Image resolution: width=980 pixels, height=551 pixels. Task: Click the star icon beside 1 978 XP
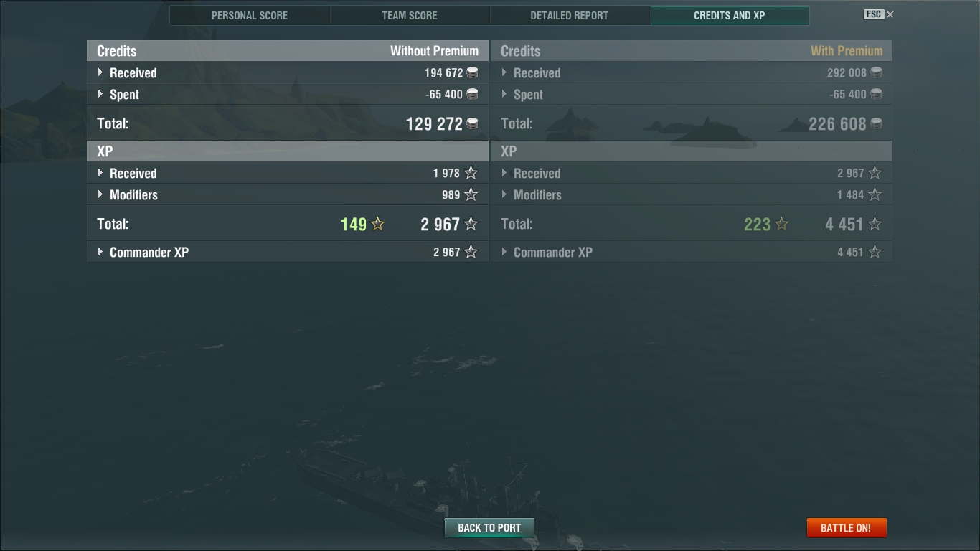pyautogui.click(x=471, y=173)
